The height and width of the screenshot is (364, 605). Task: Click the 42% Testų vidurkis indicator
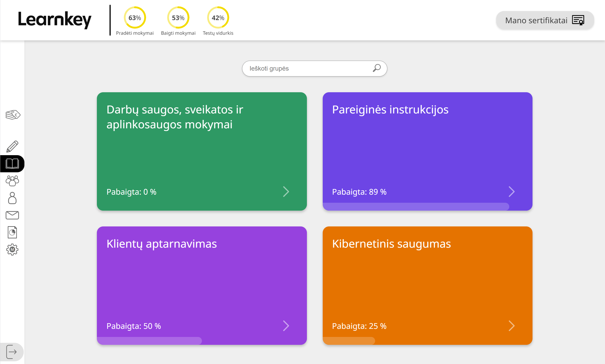click(218, 21)
